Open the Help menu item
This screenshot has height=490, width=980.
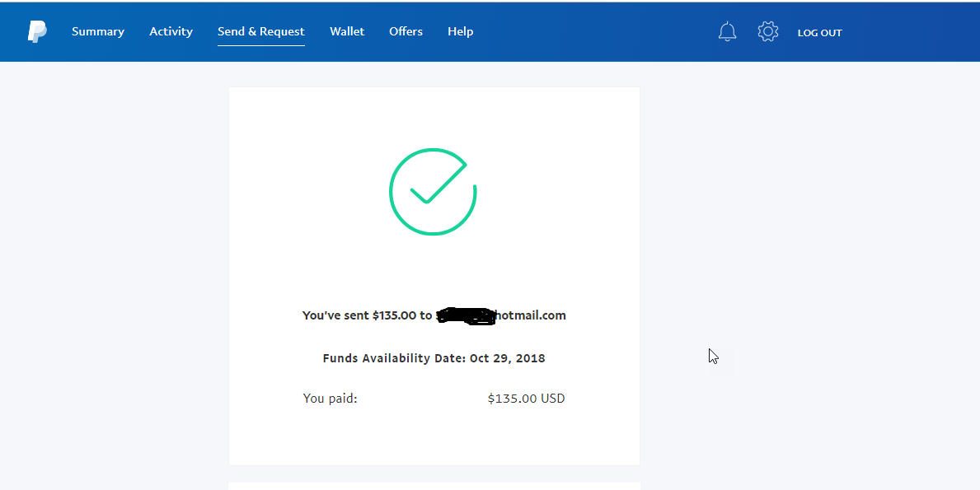pos(460,31)
